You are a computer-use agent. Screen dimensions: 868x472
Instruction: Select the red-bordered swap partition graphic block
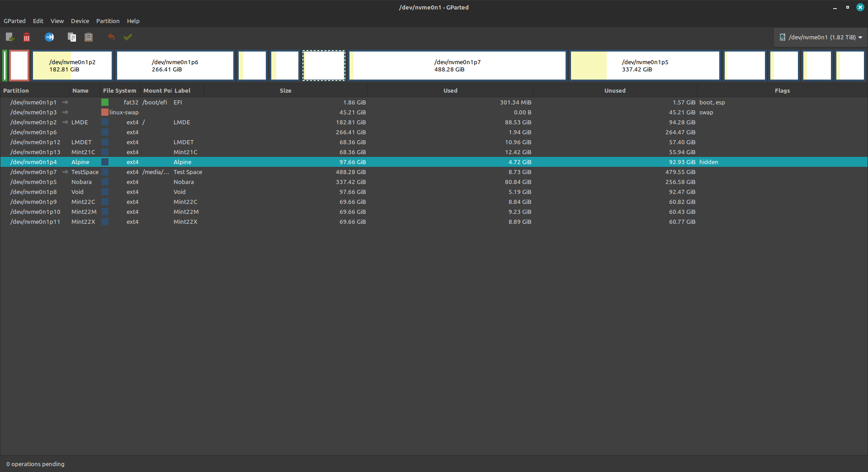click(19, 66)
